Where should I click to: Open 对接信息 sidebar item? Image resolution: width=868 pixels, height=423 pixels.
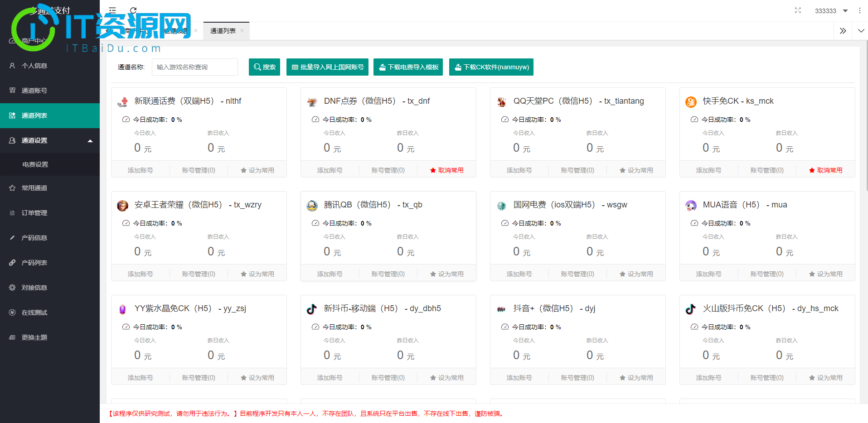50,288
